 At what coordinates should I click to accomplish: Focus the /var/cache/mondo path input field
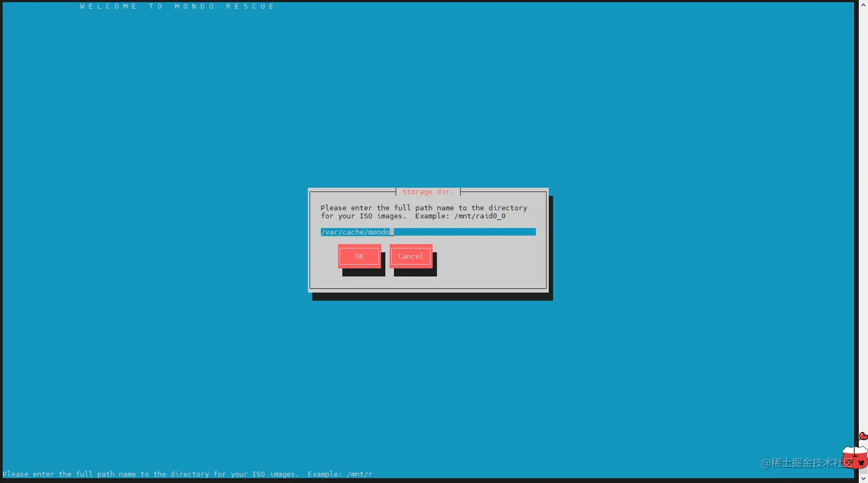pyautogui.click(x=428, y=232)
